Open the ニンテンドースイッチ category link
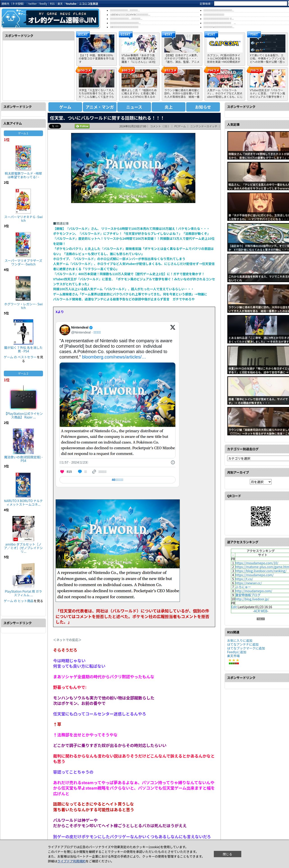The image size is (289, 868). tap(203, 126)
